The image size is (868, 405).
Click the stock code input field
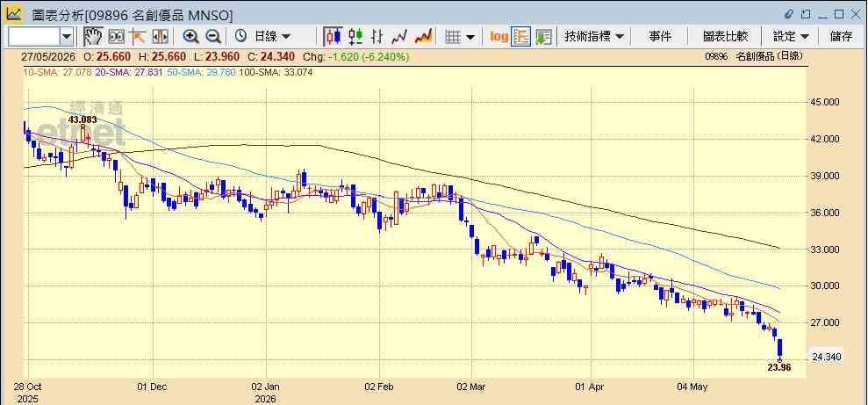33,37
